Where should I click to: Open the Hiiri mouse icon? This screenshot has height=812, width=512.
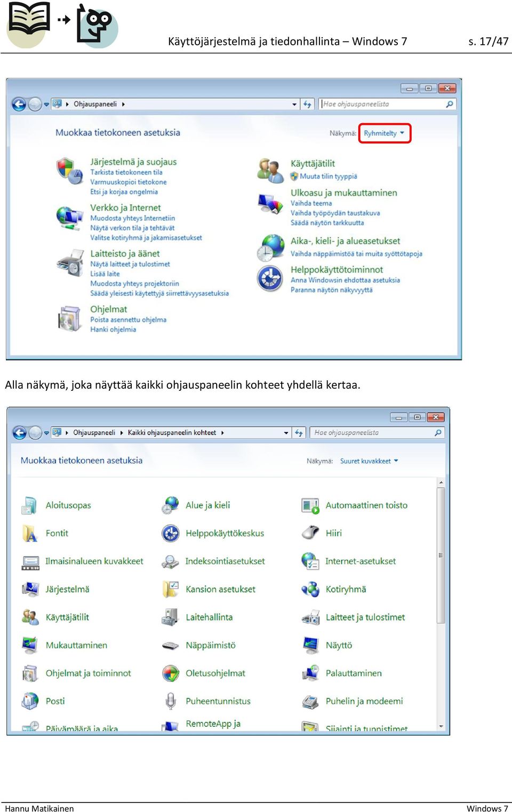coord(310,533)
